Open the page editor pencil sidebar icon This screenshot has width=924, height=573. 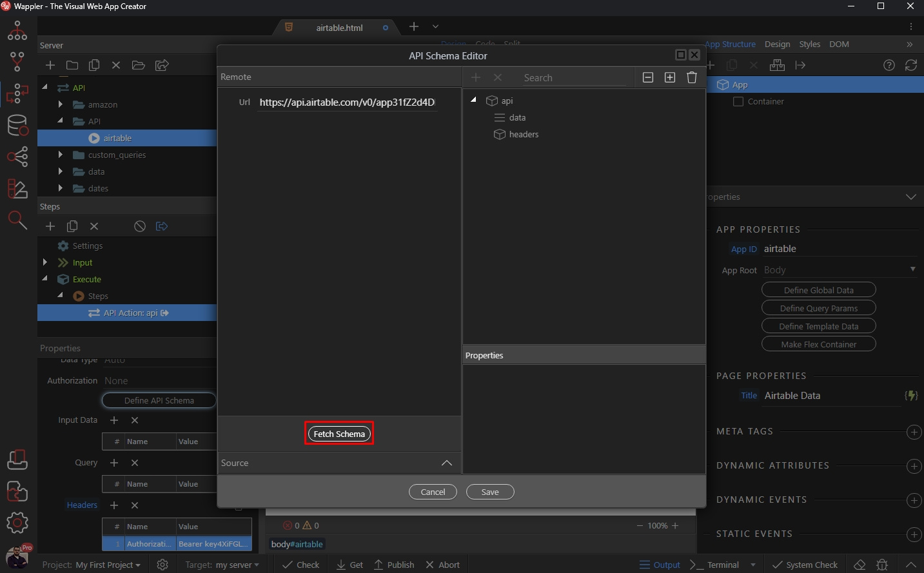[x=17, y=189]
